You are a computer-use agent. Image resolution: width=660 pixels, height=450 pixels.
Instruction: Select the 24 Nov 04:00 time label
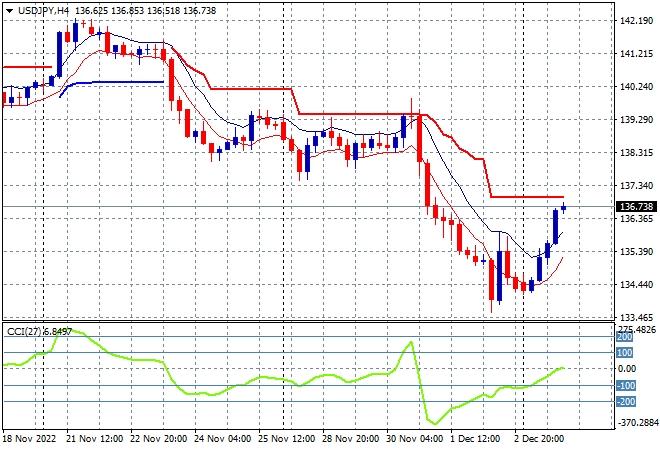pos(222,439)
